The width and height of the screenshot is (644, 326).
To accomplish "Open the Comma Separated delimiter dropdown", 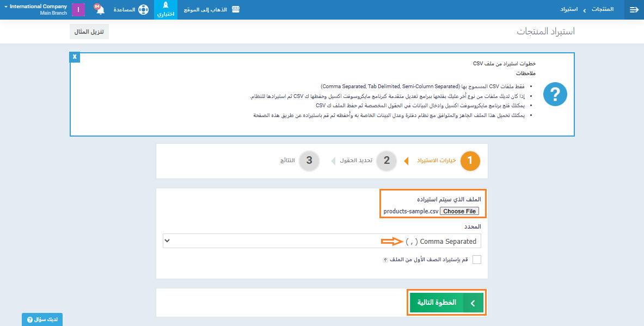I will [322, 241].
